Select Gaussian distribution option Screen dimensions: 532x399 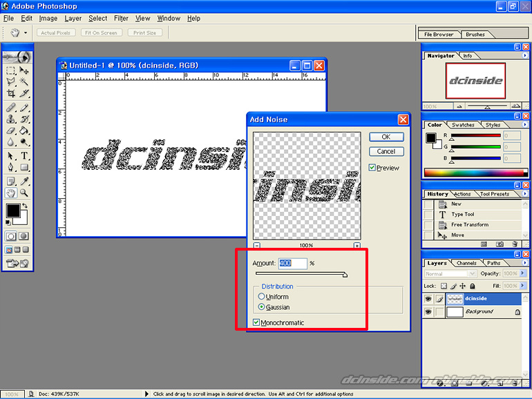pyautogui.click(x=261, y=306)
